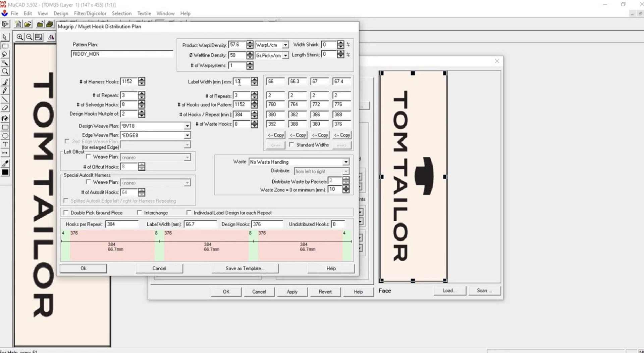
Task: Select the eyedropper color picker tool
Action: click(5, 164)
